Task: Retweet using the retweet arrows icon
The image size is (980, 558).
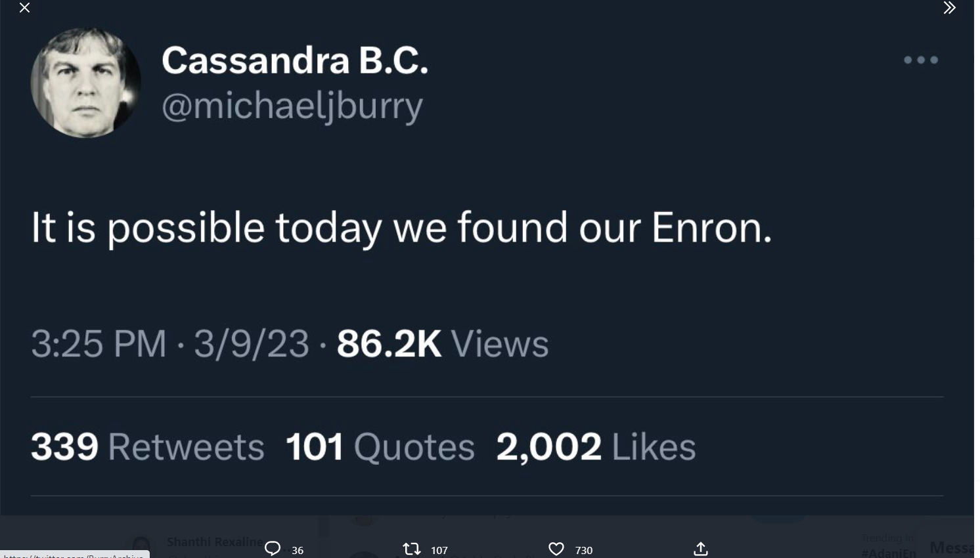Action: (x=412, y=549)
